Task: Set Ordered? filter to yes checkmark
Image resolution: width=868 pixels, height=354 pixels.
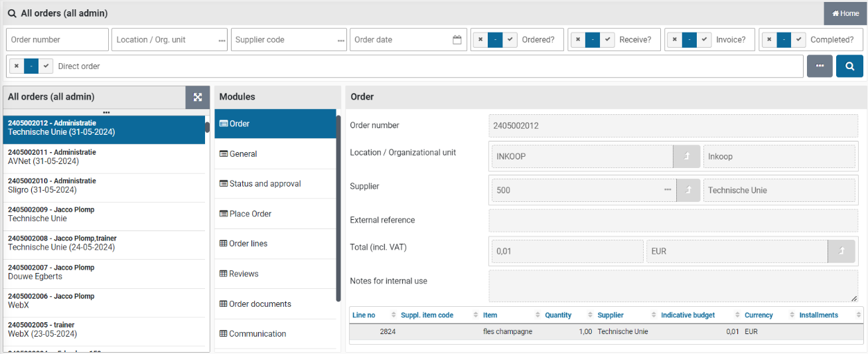Action: click(510, 40)
